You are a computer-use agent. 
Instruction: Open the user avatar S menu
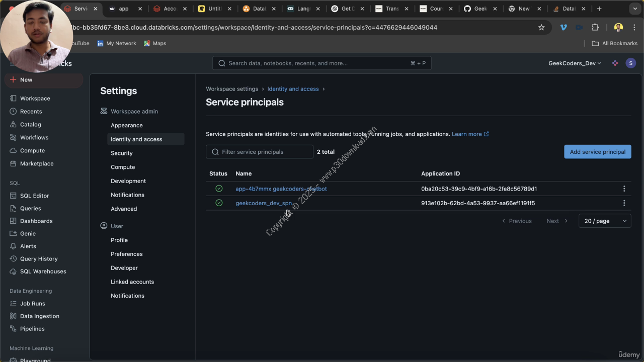[x=630, y=63]
